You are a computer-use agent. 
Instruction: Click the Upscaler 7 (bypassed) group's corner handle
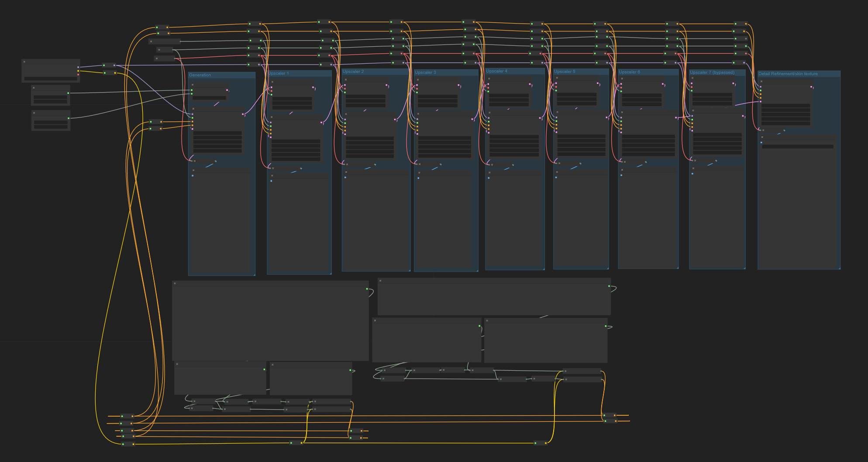[744, 268]
